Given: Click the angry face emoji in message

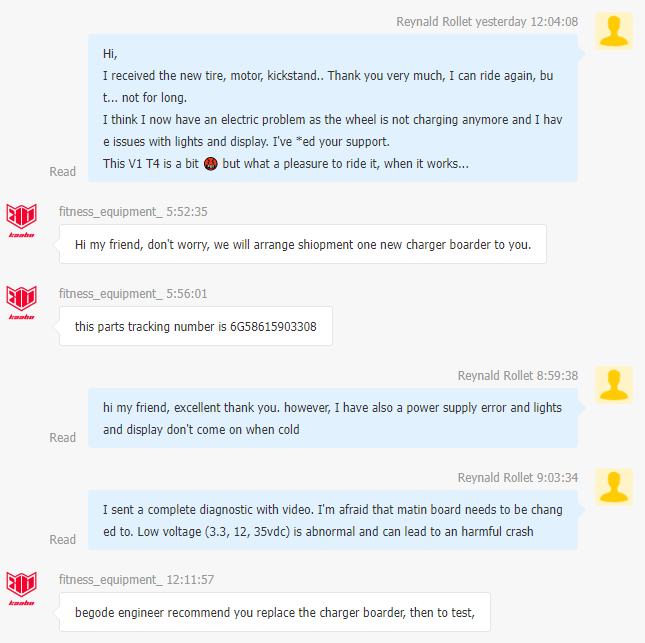Looking at the screenshot, I should [x=211, y=164].
